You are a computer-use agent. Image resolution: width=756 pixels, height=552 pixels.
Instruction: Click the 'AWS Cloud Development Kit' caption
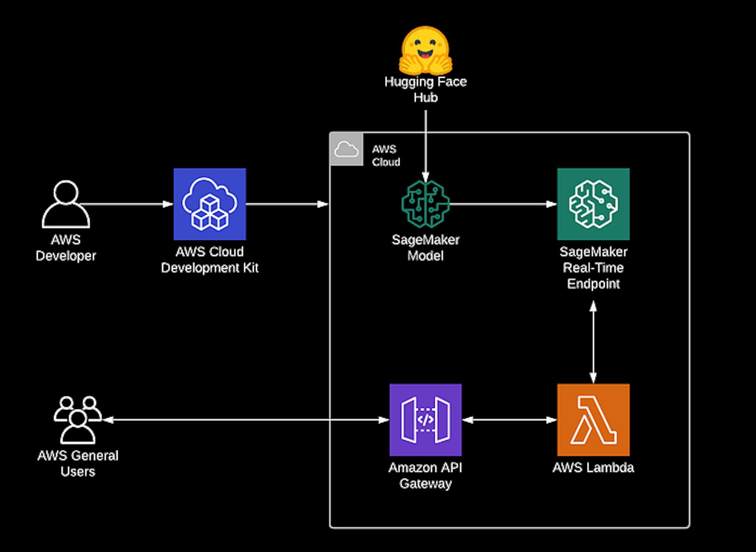tap(209, 260)
